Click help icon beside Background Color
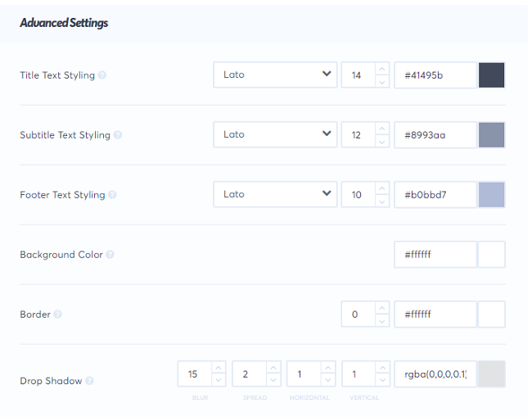Viewport: 532px width, 417px height. (x=110, y=255)
